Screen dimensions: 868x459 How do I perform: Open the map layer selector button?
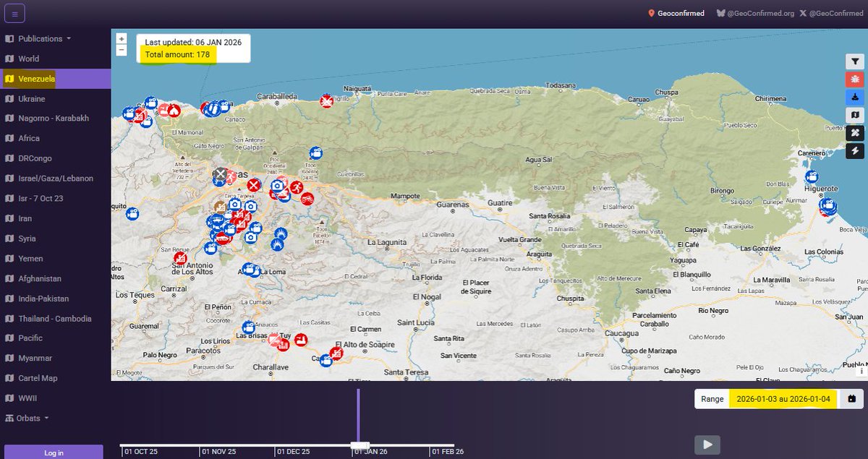[855, 115]
